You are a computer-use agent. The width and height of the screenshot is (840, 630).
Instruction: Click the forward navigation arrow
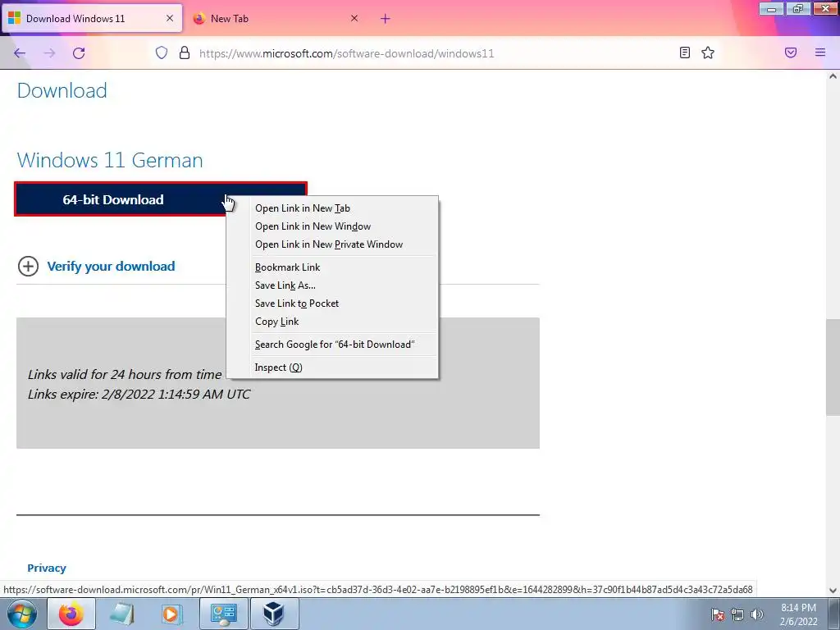click(49, 53)
